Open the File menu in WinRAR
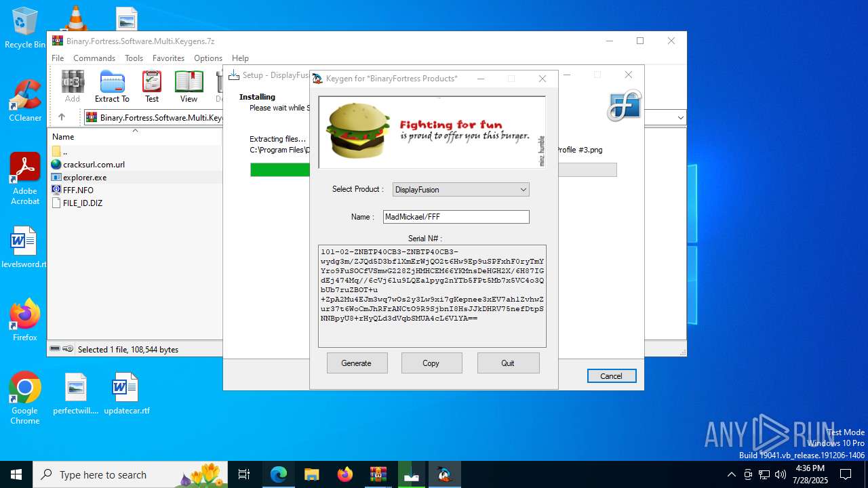 tap(58, 58)
